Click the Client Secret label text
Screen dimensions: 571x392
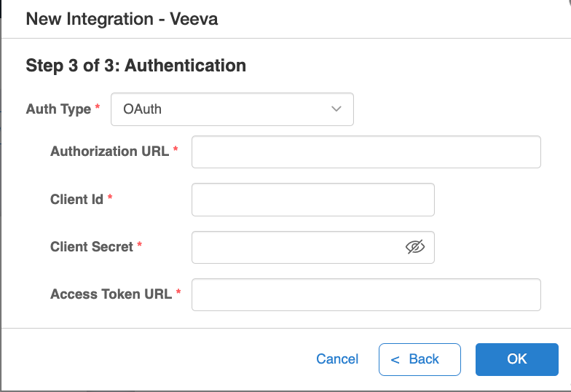point(92,246)
